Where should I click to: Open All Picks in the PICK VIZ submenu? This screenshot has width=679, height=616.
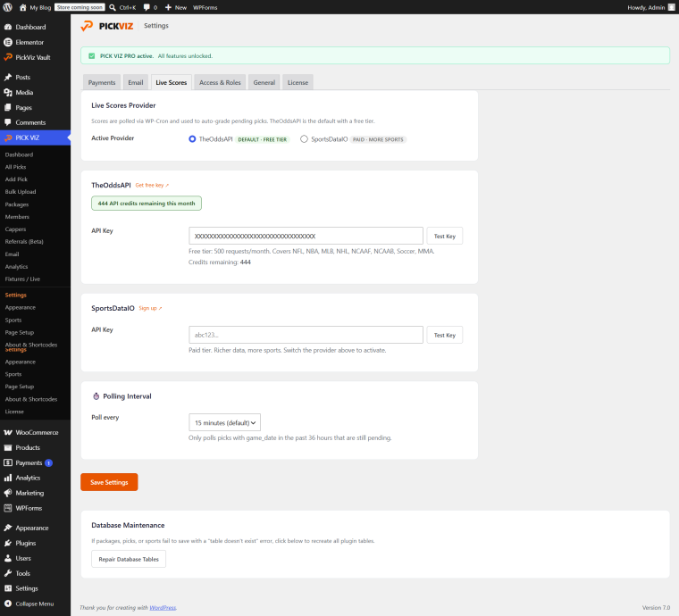(x=15, y=167)
